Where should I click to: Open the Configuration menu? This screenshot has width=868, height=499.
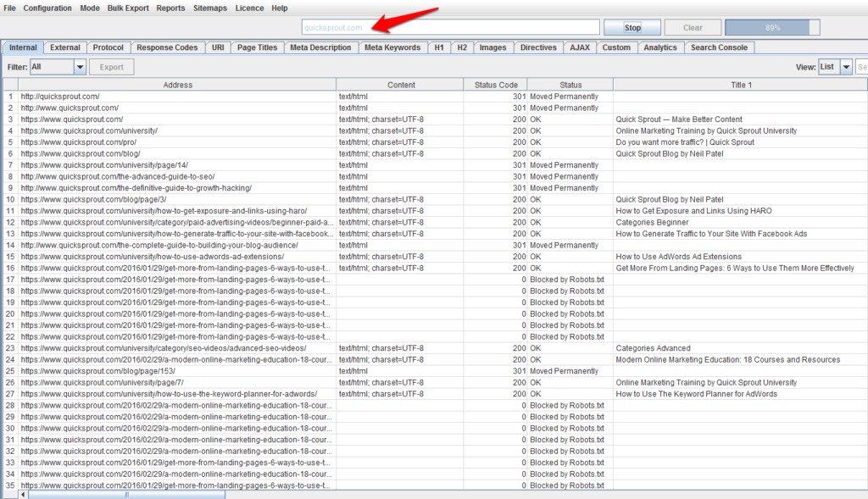tap(47, 8)
